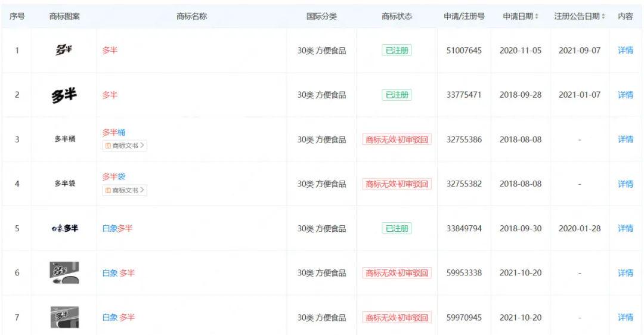Click the 白象多半 logo in row 5
This screenshot has width=644, height=335.
[64, 228]
